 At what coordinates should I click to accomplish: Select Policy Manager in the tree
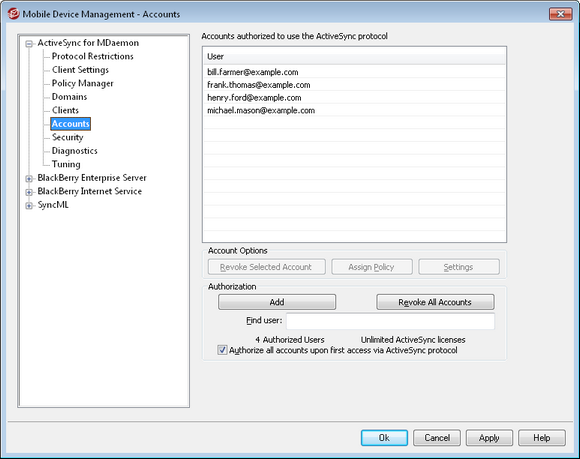(x=82, y=83)
